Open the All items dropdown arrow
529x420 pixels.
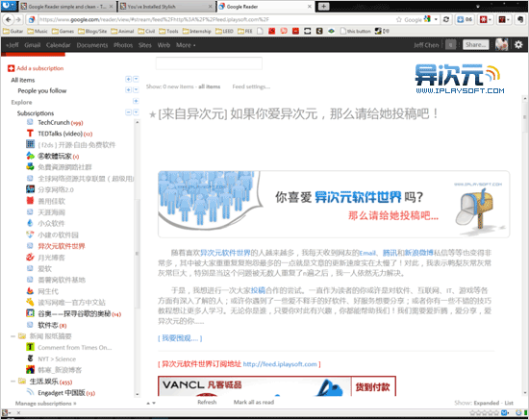pyautogui.click(x=136, y=79)
